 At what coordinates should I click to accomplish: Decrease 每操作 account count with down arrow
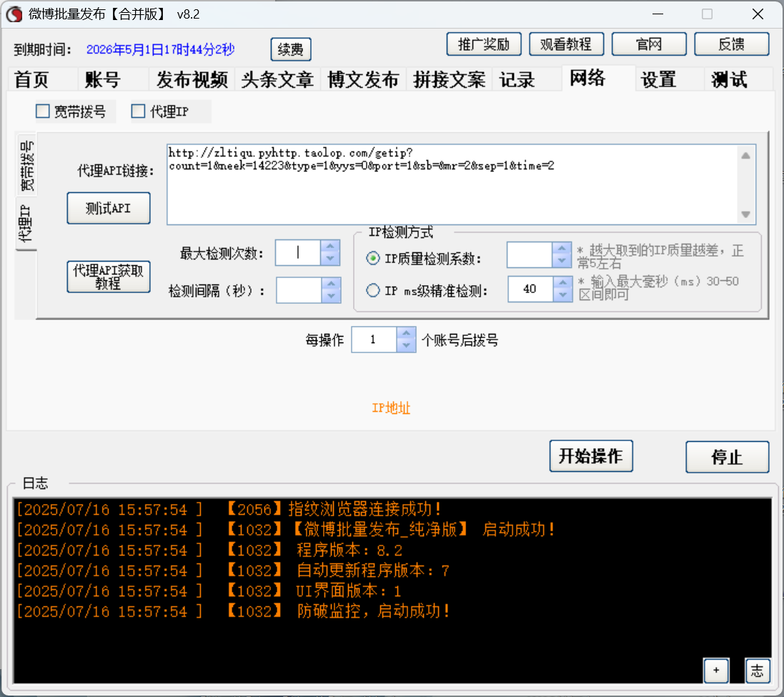coord(406,345)
